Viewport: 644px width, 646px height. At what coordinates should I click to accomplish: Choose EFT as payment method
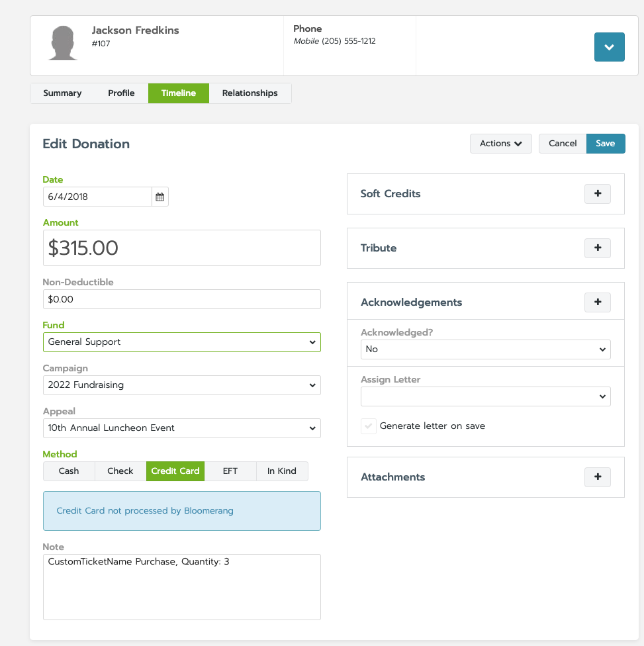(230, 471)
